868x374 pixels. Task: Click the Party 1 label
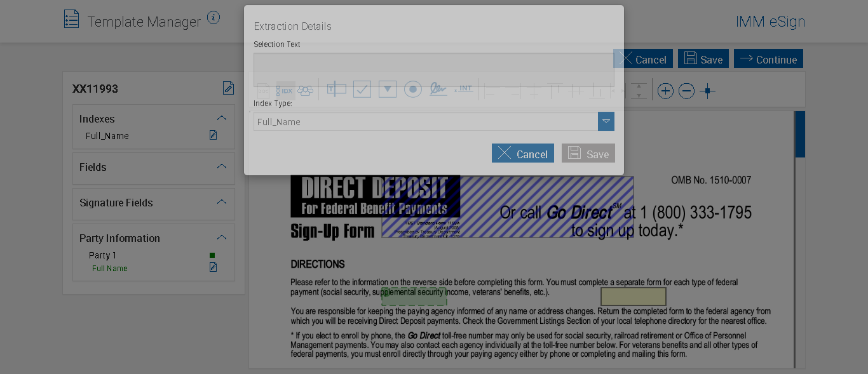coord(102,255)
